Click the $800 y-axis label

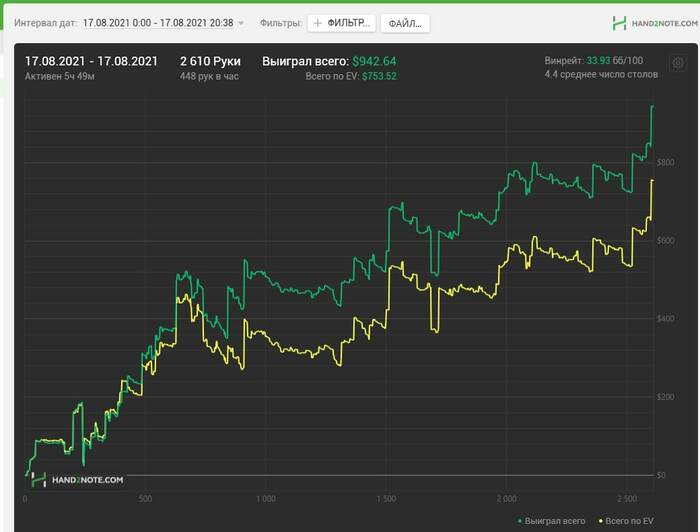point(665,162)
